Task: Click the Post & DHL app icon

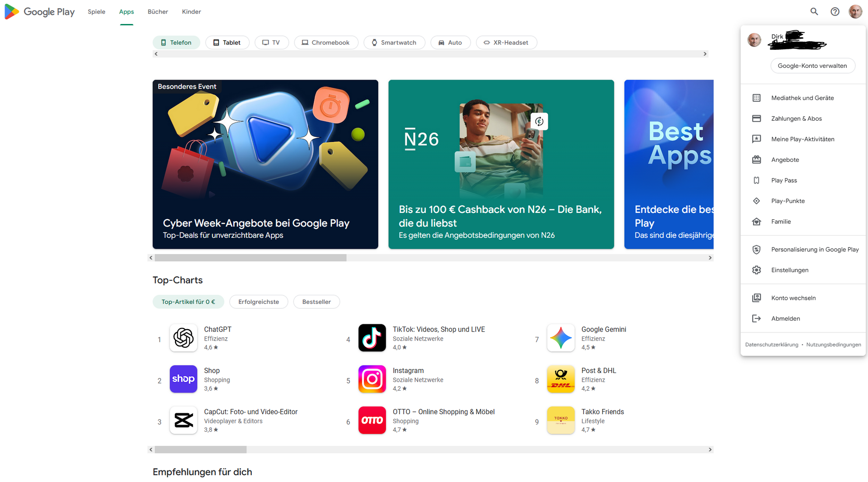Action: pos(561,379)
